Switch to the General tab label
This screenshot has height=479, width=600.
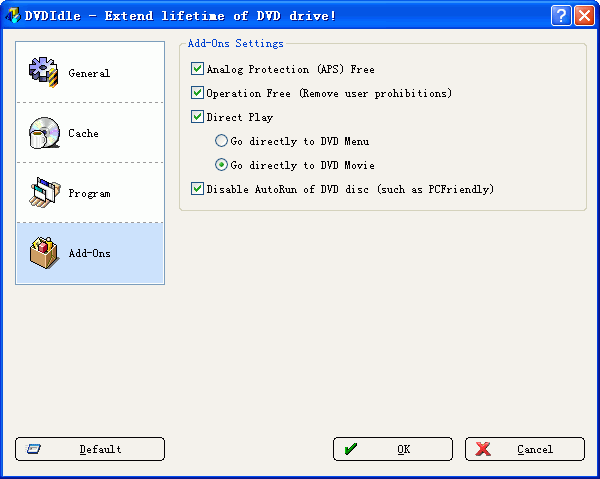click(89, 73)
